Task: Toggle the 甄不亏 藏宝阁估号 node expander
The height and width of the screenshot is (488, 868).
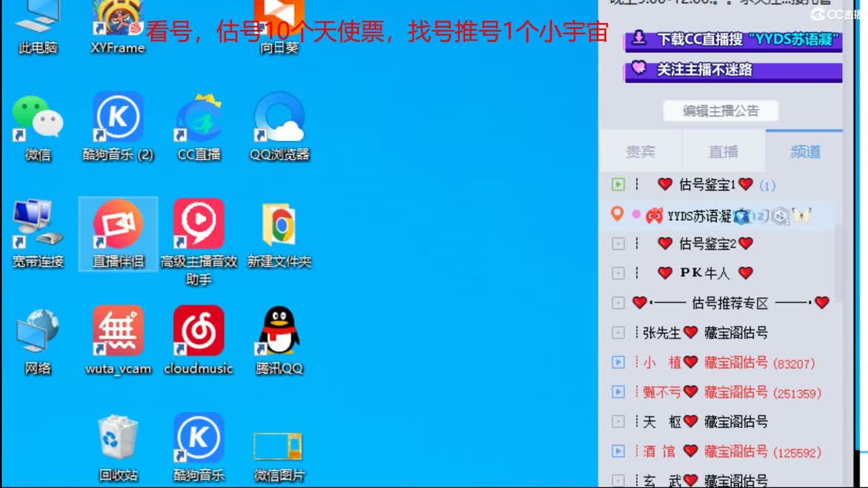Action: (618, 392)
